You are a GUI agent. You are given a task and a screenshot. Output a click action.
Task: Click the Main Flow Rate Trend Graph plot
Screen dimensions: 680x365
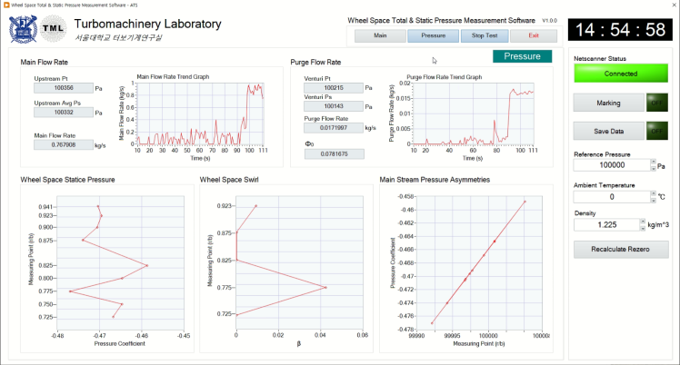[200, 114]
